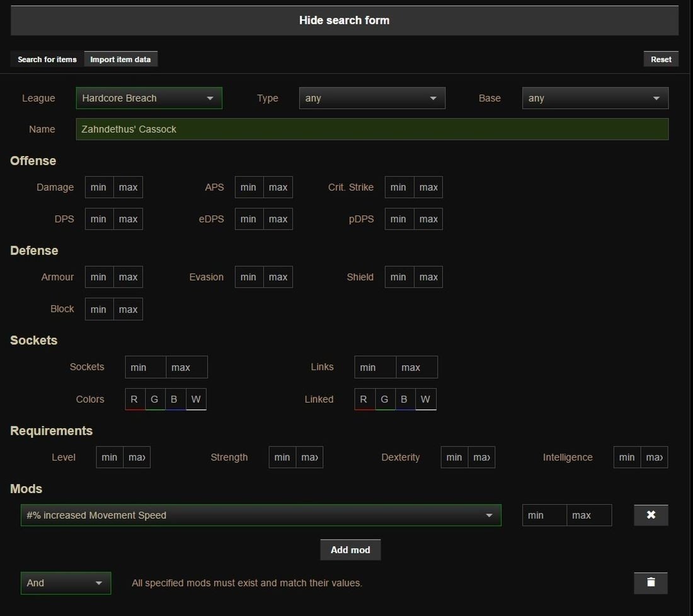Click Links max field

coord(417,367)
